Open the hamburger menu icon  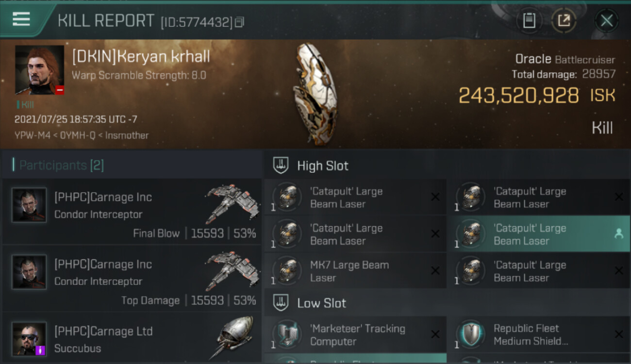coord(21,19)
